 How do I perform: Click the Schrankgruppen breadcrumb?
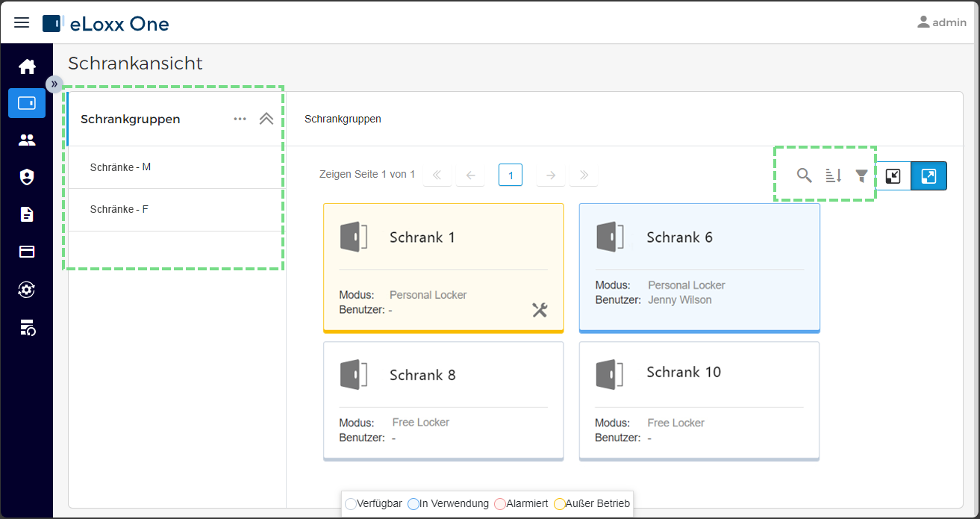coord(343,119)
